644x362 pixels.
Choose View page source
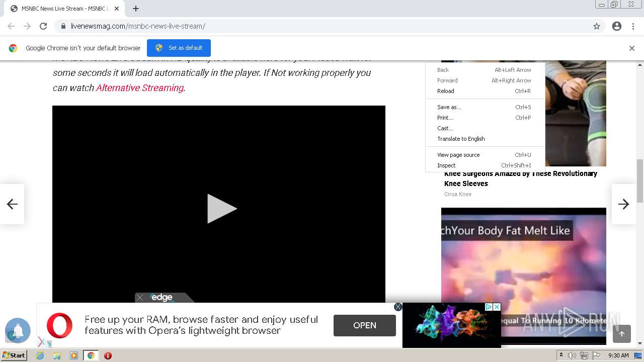(x=485, y=155)
